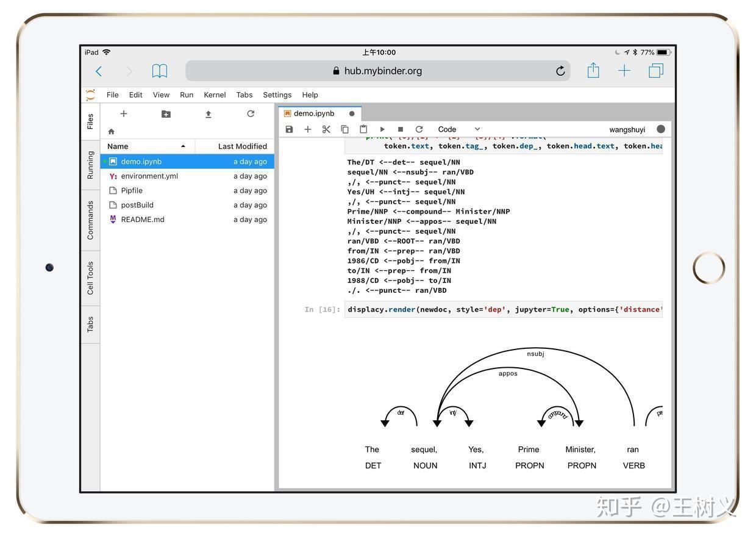
Task: Save the notebook with the disk icon
Action: pos(289,129)
